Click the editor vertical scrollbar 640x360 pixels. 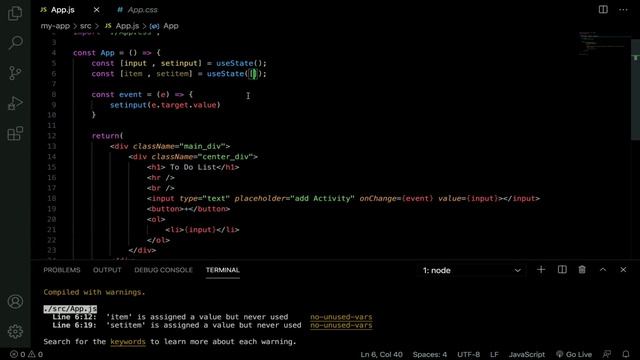(636, 90)
